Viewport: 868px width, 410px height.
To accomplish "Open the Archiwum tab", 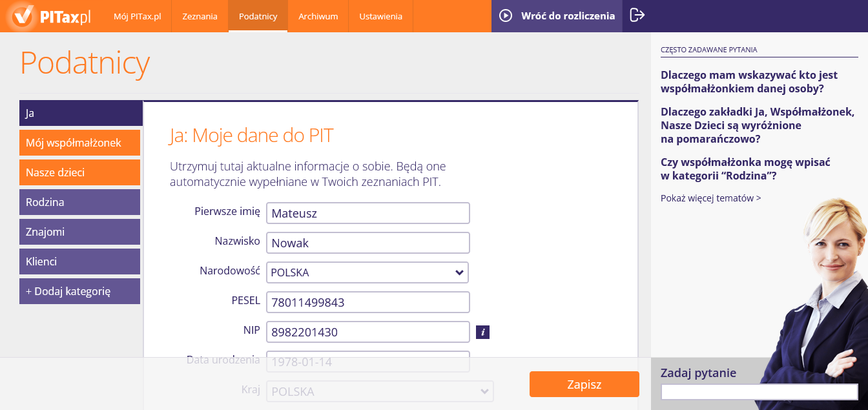I will click(318, 15).
